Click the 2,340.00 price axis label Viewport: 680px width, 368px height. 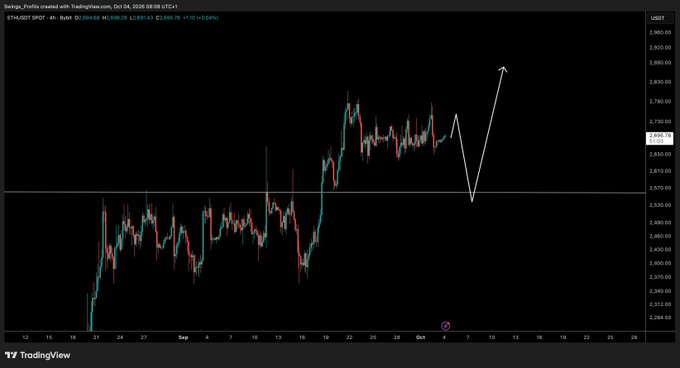660,291
